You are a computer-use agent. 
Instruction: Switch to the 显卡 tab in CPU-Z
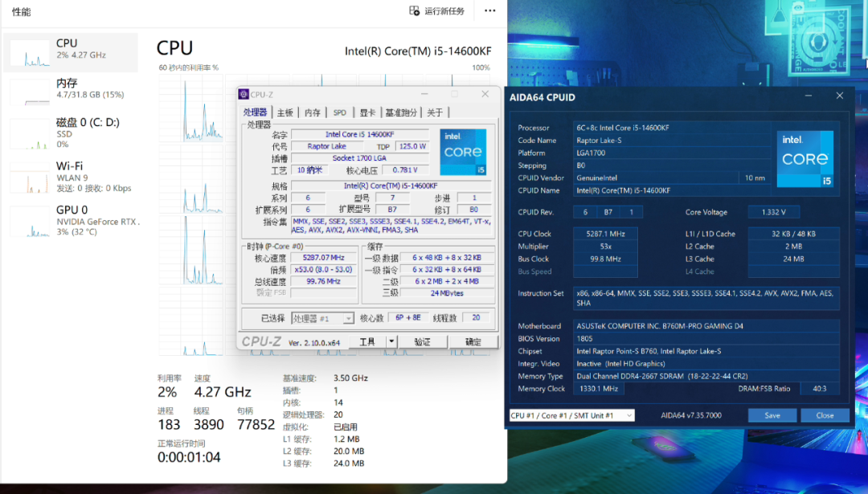point(367,112)
